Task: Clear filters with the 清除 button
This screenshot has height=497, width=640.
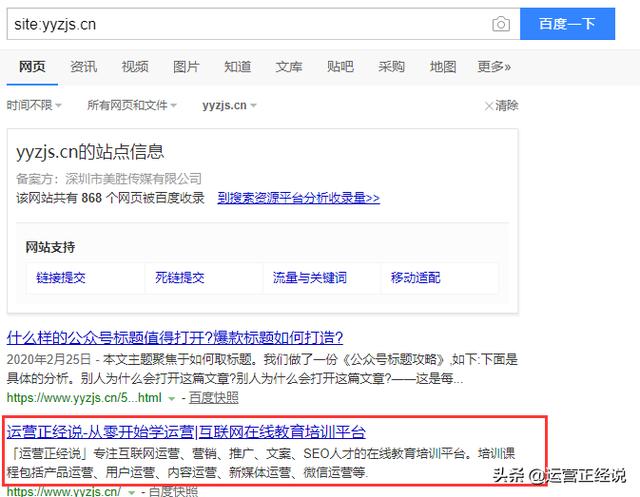Action: tap(501, 106)
